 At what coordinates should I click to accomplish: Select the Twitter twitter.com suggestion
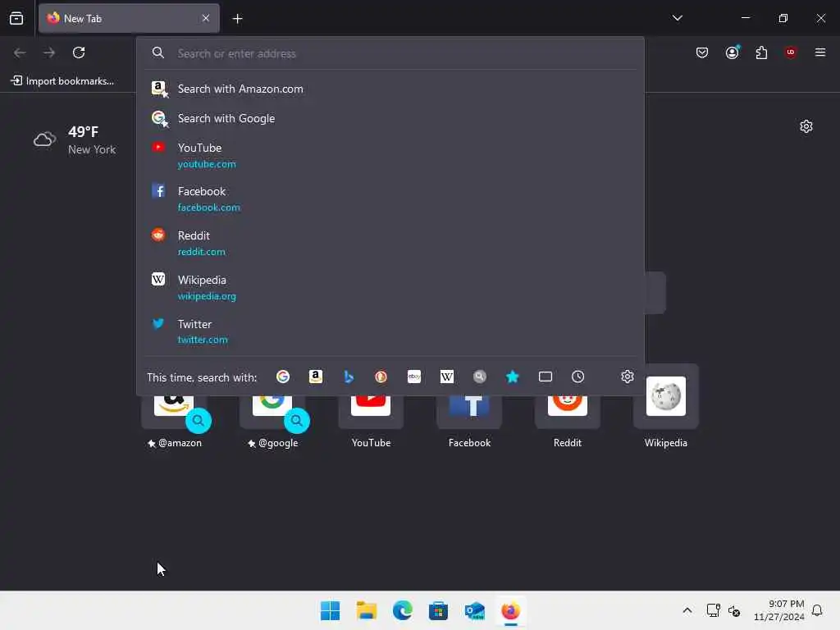tap(390, 331)
